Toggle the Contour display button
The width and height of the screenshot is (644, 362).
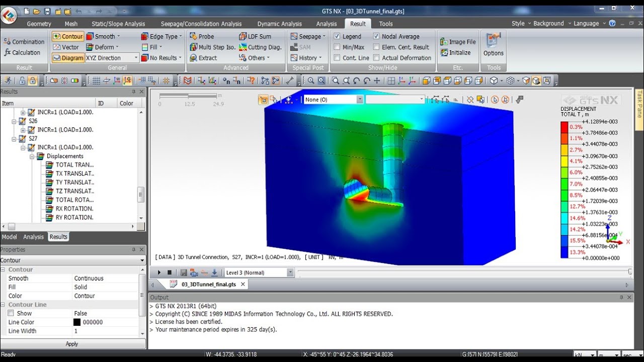67,36
